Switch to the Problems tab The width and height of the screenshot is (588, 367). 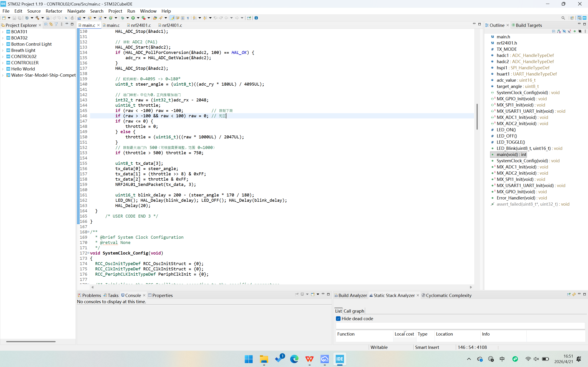tap(89, 295)
